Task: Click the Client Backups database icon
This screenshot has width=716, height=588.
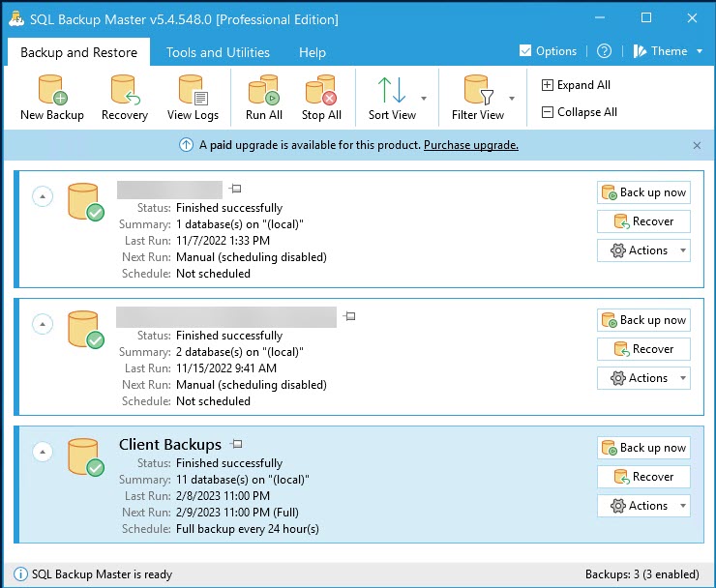Action: (86, 457)
